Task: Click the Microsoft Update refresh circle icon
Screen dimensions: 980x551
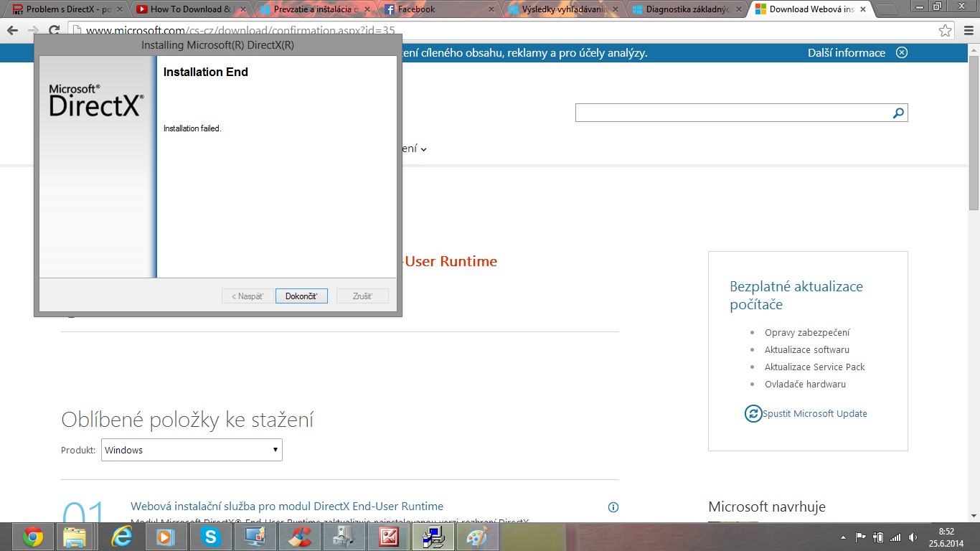Action: click(753, 413)
